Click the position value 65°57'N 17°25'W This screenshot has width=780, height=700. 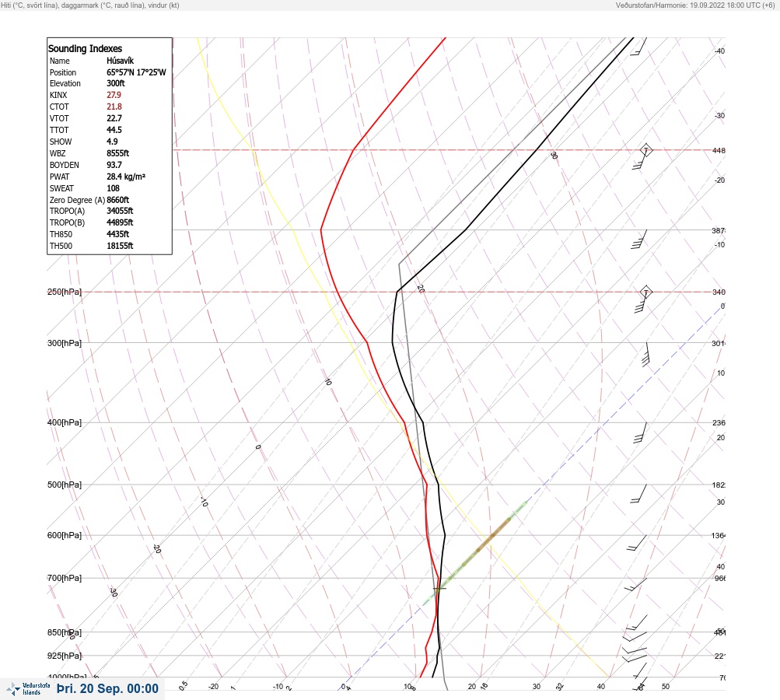(x=136, y=72)
